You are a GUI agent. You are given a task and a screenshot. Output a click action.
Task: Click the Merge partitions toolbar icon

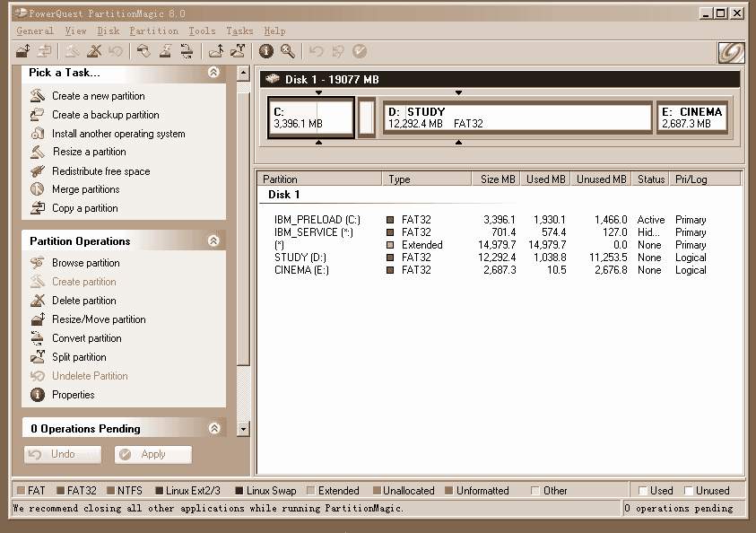coord(215,50)
